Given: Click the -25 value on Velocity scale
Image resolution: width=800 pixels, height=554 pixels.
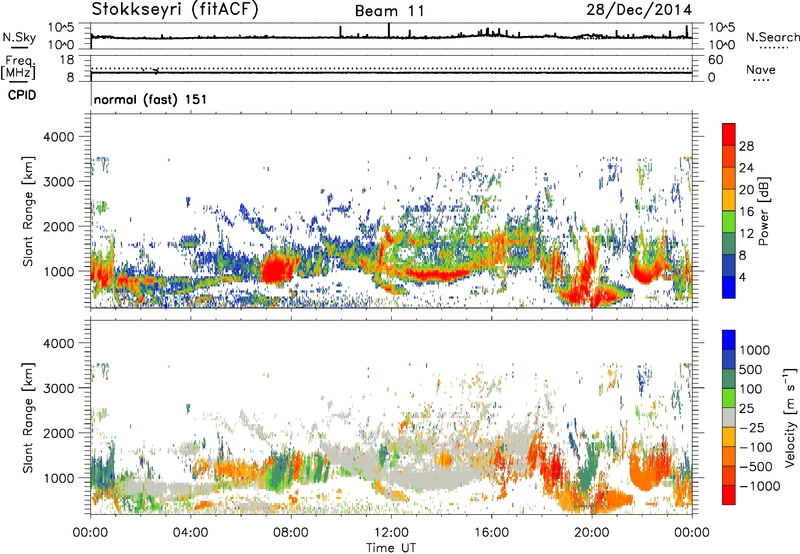Looking at the screenshot, I should [x=752, y=427].
